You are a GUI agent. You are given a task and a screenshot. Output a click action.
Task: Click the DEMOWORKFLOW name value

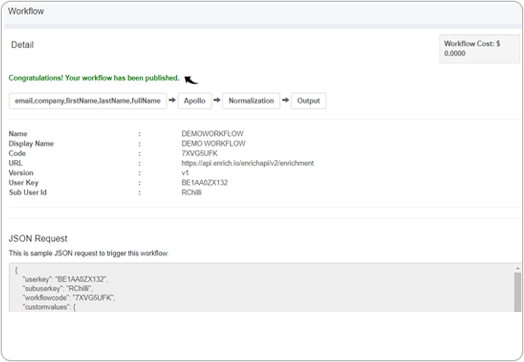pyautogui.click(x=213, y=134)
